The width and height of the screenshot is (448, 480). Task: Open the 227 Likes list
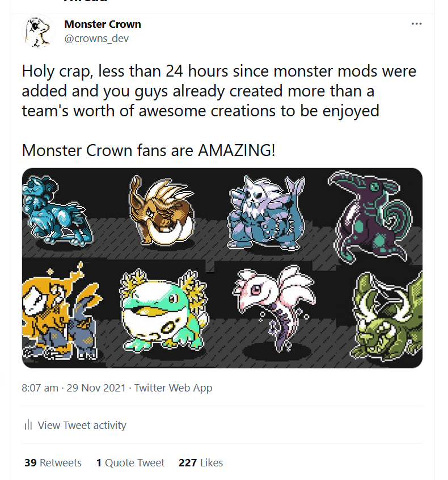(200, 462)
